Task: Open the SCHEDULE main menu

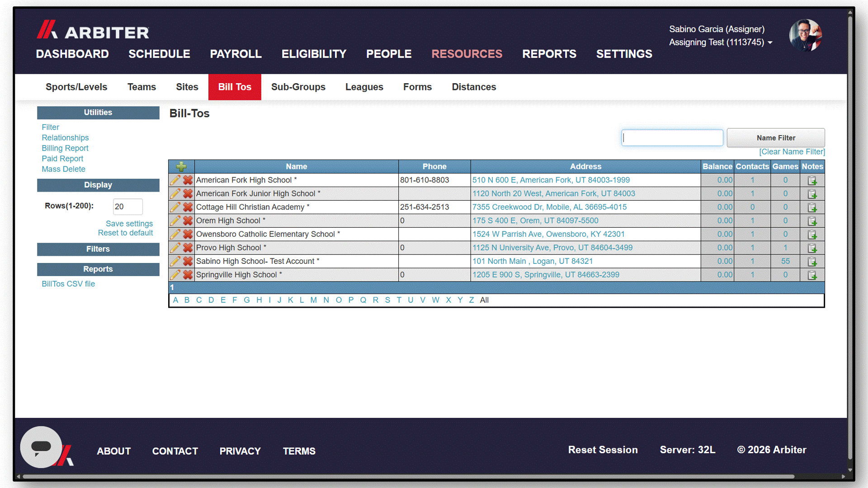Action: coord(159,54)
